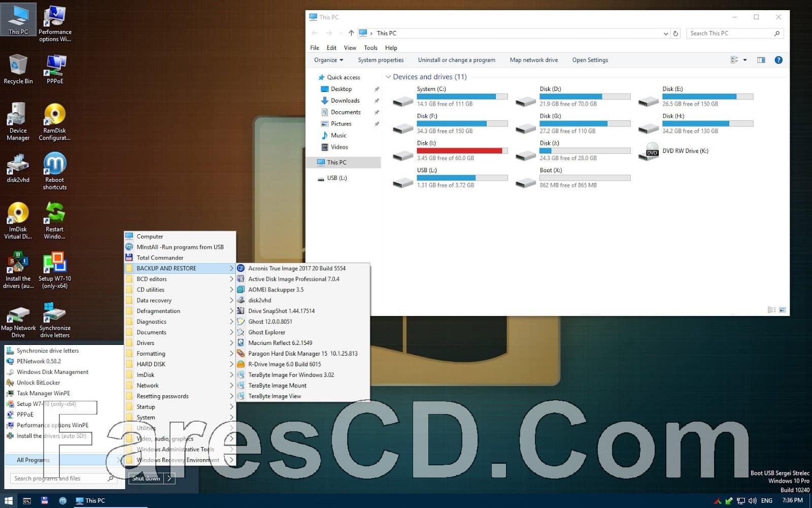
Task: Open the Recycle Bin desktop icon
Action: 18,69
